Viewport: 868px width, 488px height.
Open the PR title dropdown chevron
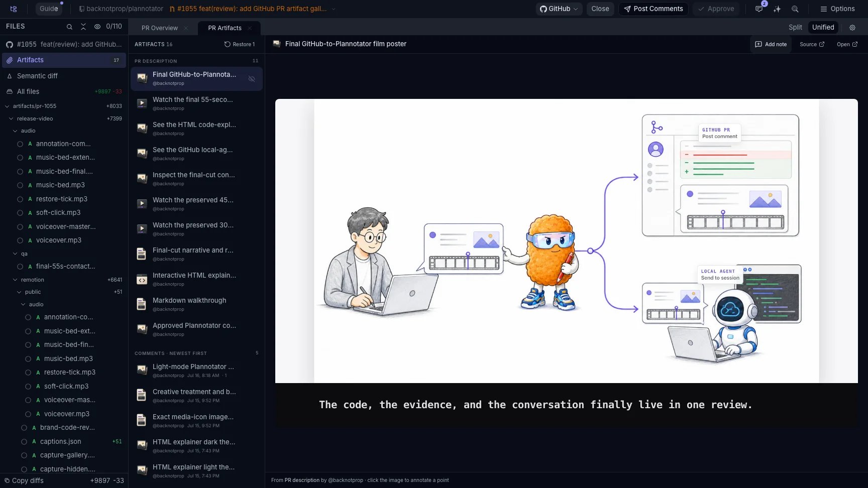pos(333,9)
